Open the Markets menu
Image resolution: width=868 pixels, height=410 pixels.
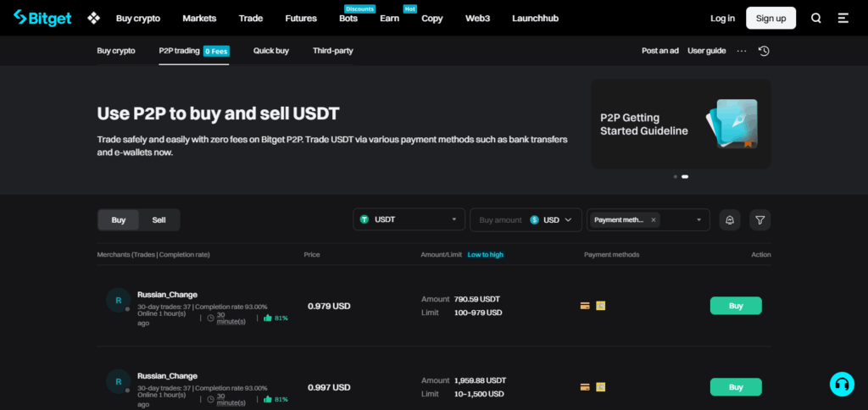pyautogui.click(x=199, y=19)
